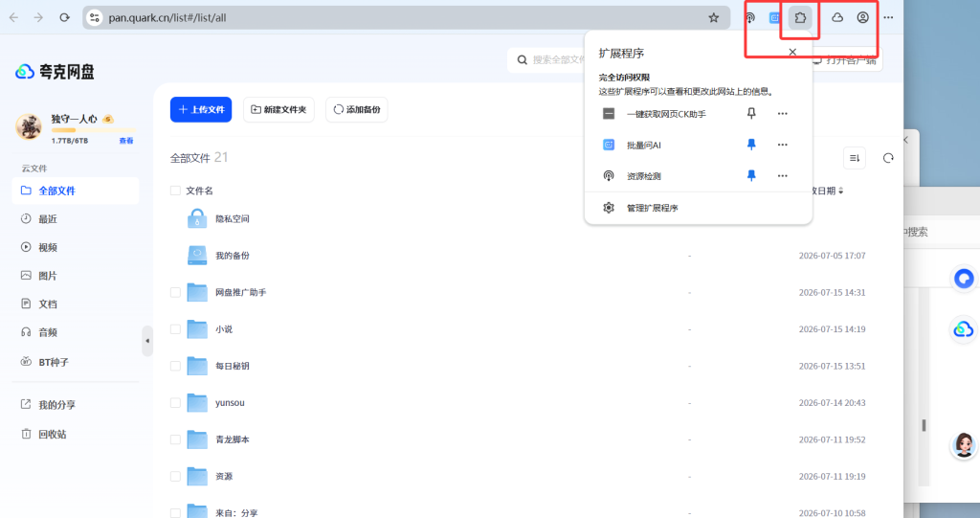
Task: Click the 上传文件 button
Action: coord(201,109)
